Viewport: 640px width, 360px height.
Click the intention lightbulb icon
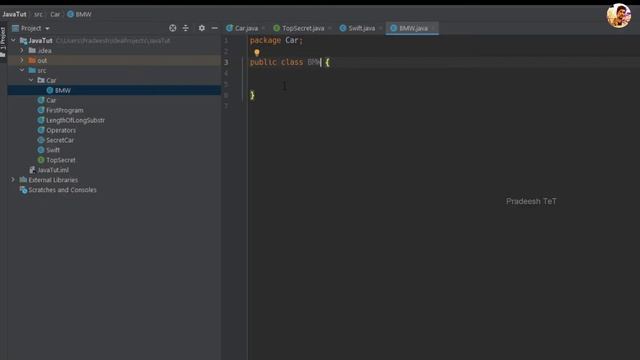tap(257, 52)
